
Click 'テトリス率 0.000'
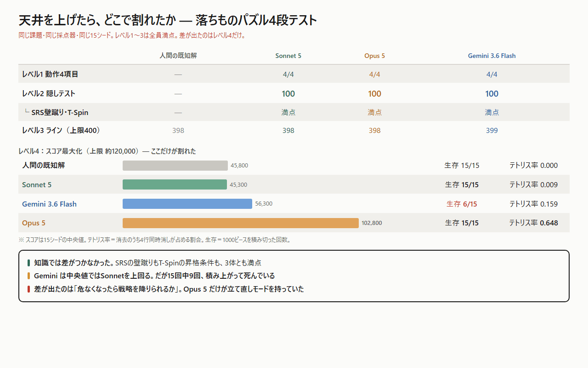533,166
